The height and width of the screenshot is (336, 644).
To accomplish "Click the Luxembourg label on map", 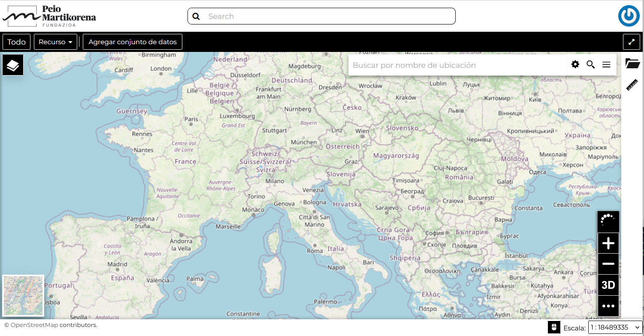I will tap(237, 116).
